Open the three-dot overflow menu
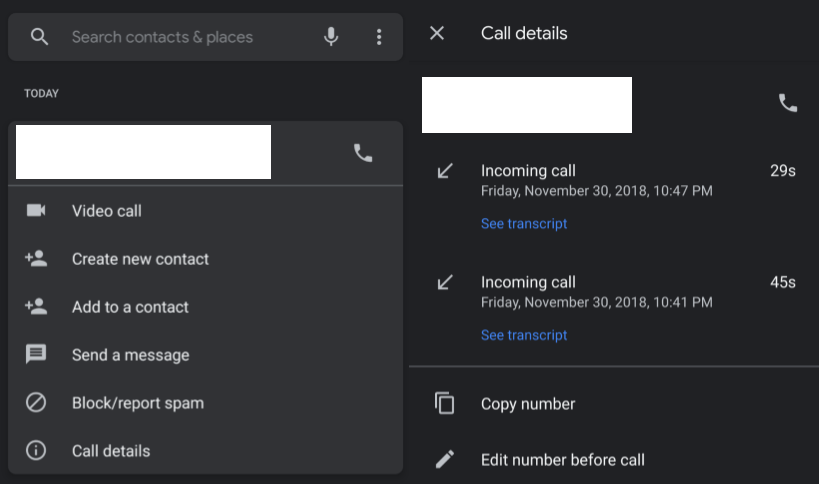The image size is (819, 484). (379, 37)
